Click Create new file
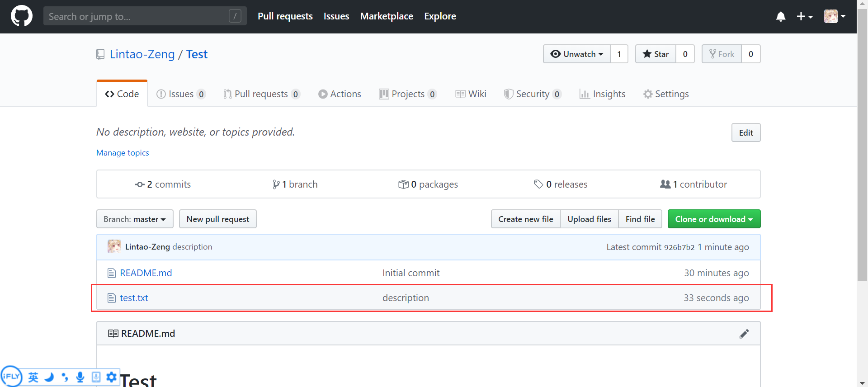Image resolution: width=868 pixels, height=387 pixels. point(526,219)
